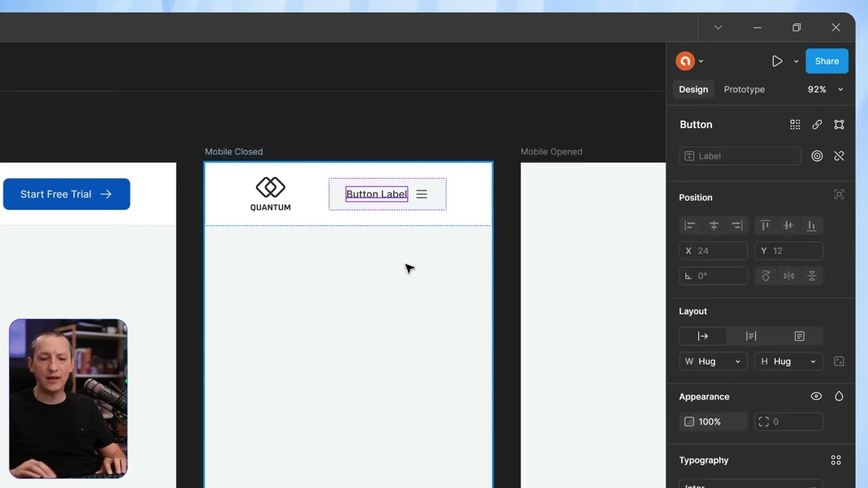Click the rotation field showing 0°
The height and width of the screenshot is (488, 868).
(713, 276)
